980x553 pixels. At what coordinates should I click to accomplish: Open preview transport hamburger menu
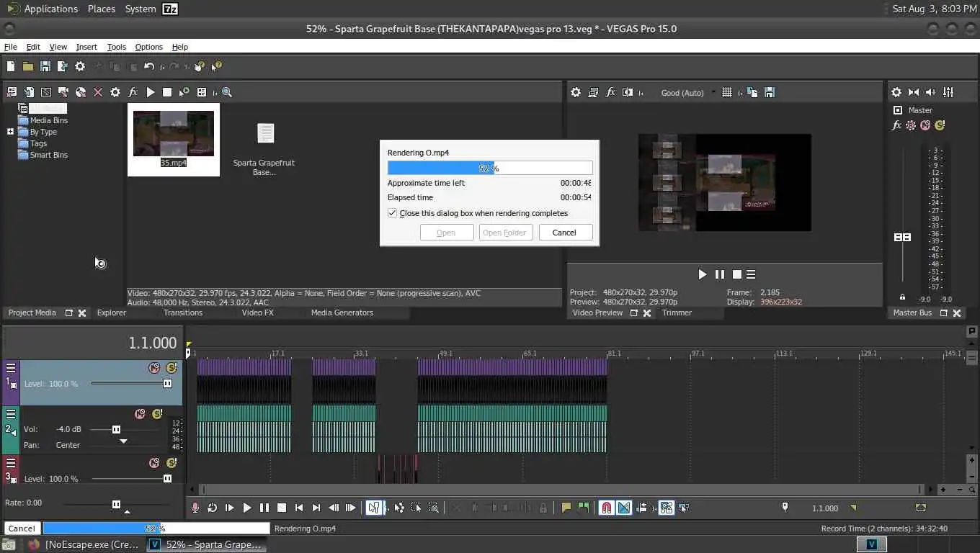(x=751, y=274)
